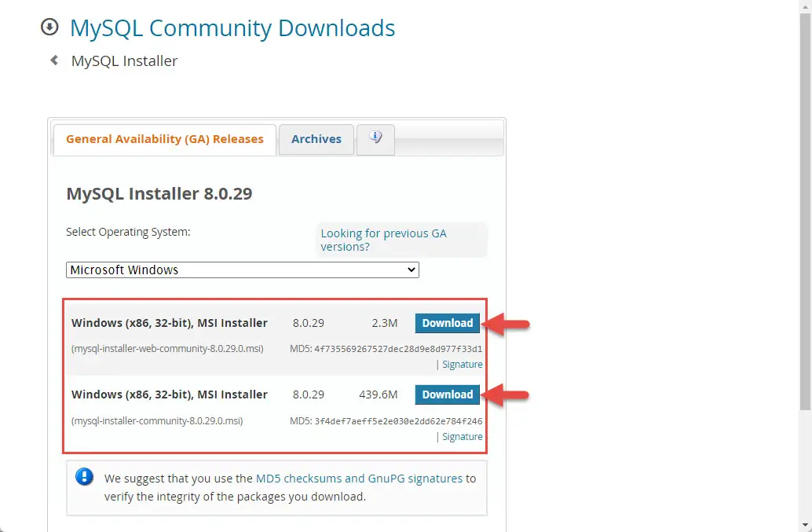This screenshot has width=812, height=532.
Task: Click the first Windows (x86, 32-bit), MSI Installer title
Action: point(170,323)
